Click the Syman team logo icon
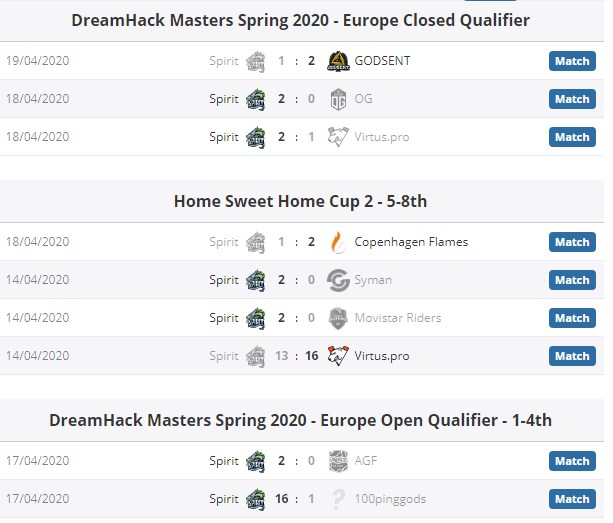The width and height of the screenshot is (613, 523). [338, 280]
